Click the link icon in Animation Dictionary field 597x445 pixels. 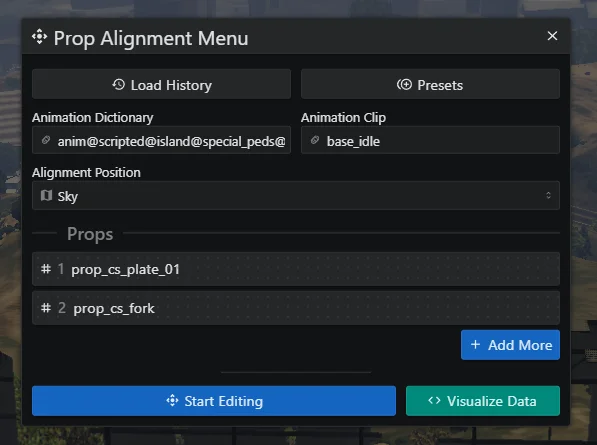(x=46, y=140)
